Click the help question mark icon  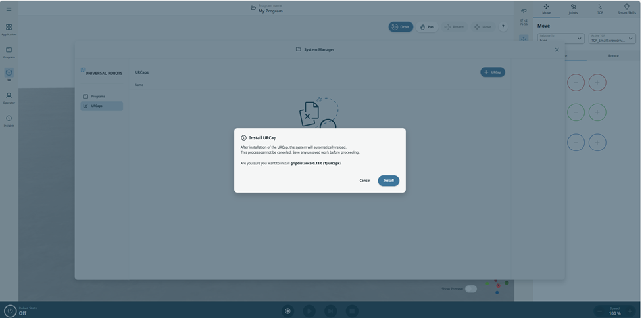click(503, 27)
